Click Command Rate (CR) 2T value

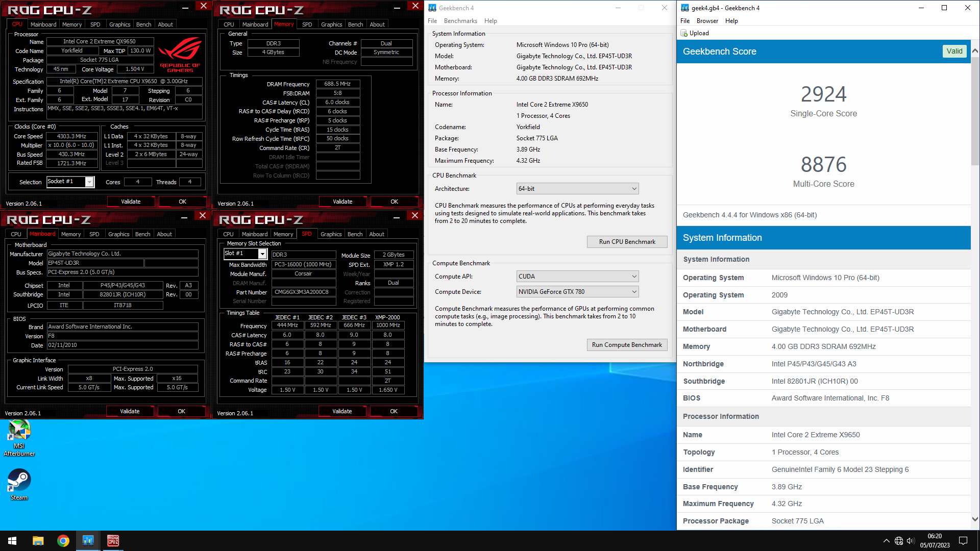pyautogui.click(x=337, y=148)
